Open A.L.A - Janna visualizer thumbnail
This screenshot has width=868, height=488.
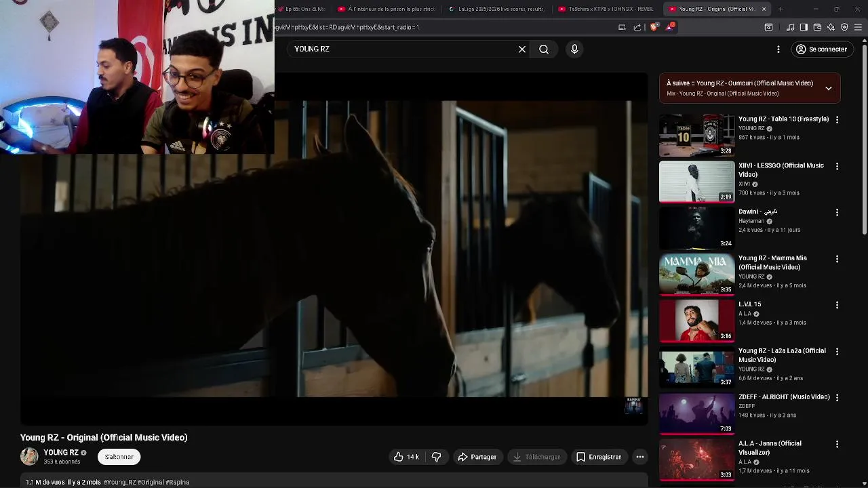click(x=696, y=460)
